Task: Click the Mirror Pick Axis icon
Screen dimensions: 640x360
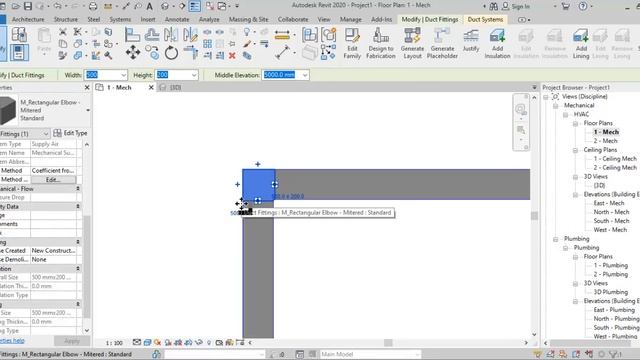Action: (171, 35)
